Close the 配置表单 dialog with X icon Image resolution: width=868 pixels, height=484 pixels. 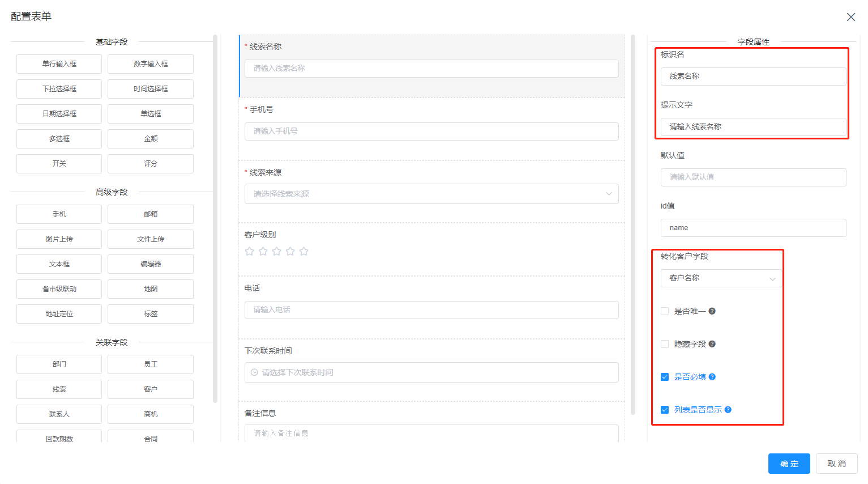pos(850,17)
